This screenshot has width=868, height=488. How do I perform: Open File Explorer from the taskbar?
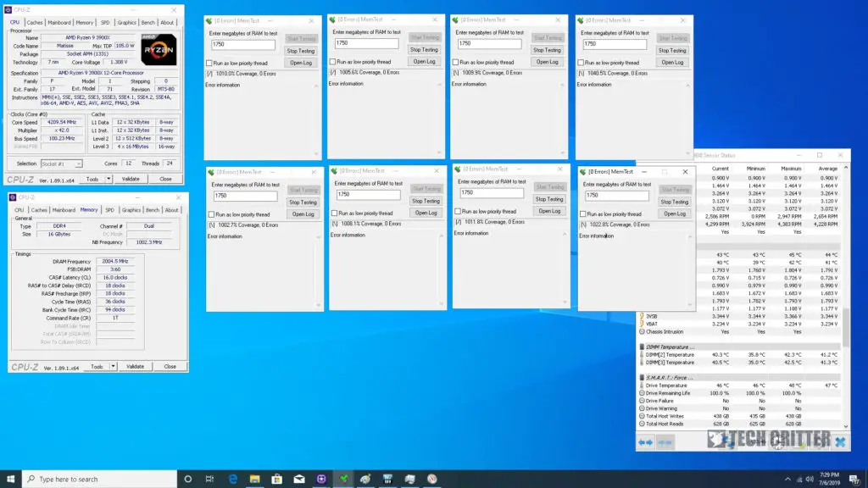tap(254, 479)
